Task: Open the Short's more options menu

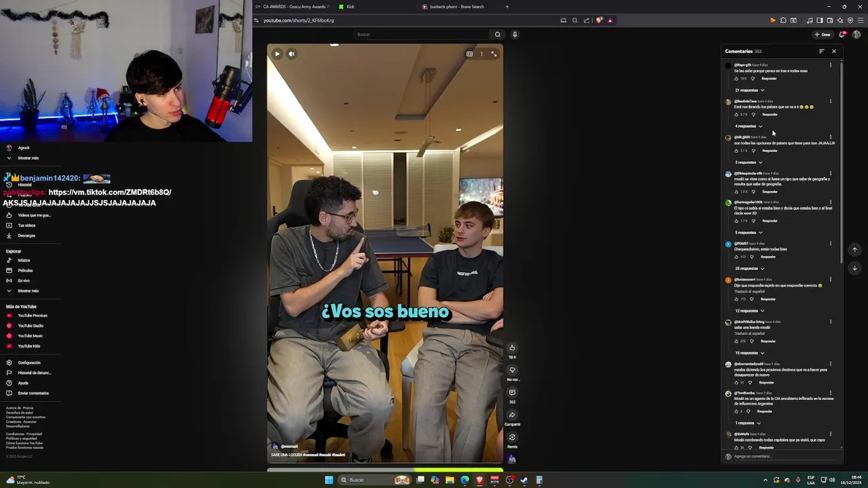Action: [x=481, y=54]
